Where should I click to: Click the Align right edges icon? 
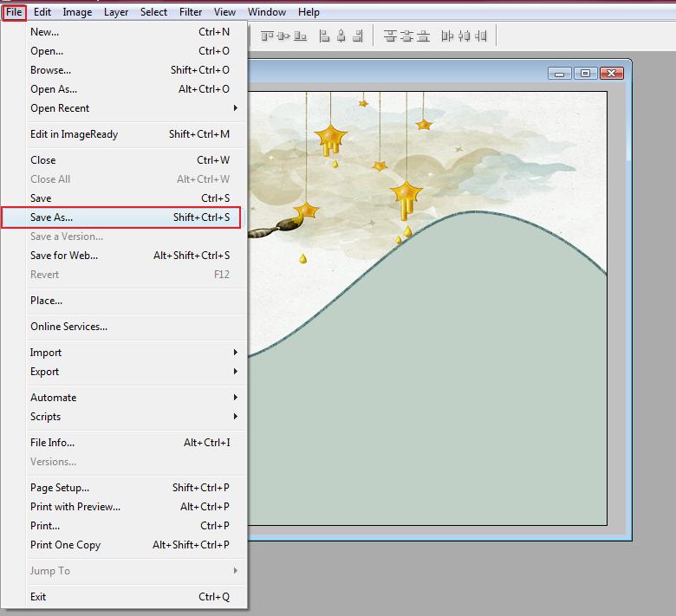[358, 36]
